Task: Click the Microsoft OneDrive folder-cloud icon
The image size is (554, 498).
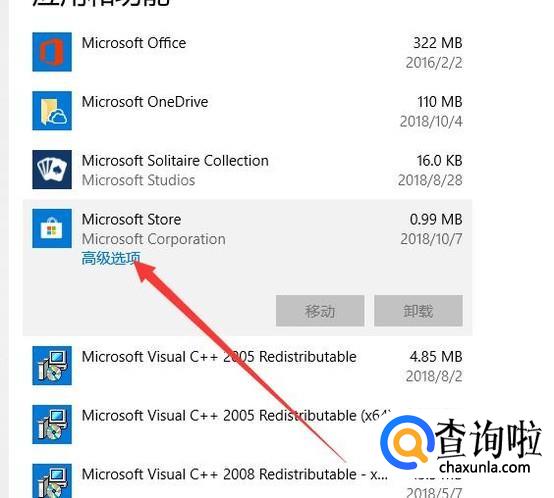Action: [52, 111]
